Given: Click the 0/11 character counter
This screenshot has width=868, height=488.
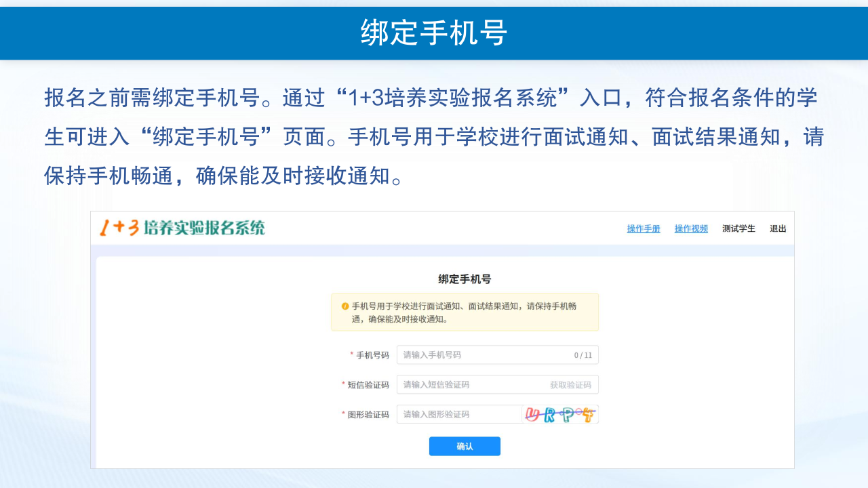Looking at the screenshot, I should pyautogui.click(x=583, y=355).
